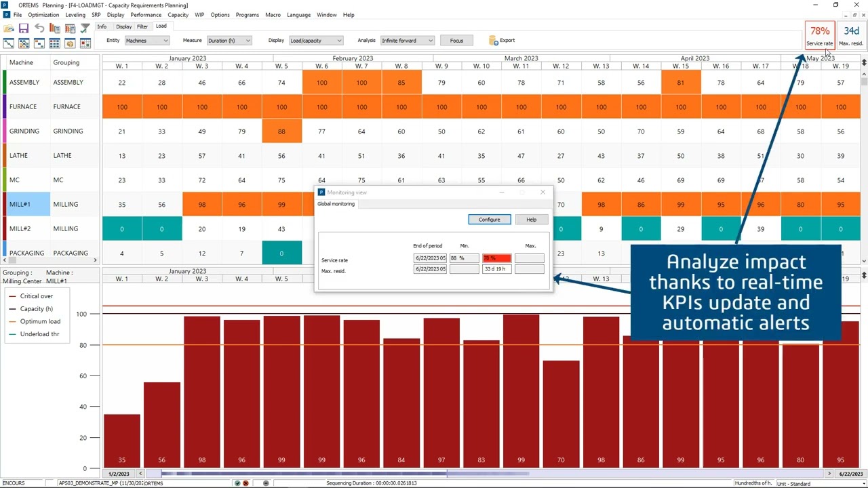Click the GRINDING W. 5 cell showing 88
This screenshot has height=488, width=868.
pyautogui.click(x=281, y=131)
